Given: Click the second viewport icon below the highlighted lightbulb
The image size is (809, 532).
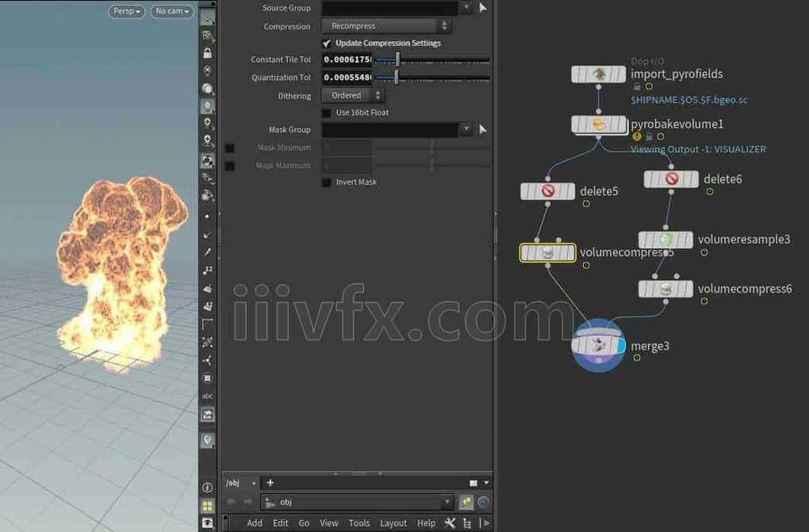Looking at the screenshot, I should point(208,141).
